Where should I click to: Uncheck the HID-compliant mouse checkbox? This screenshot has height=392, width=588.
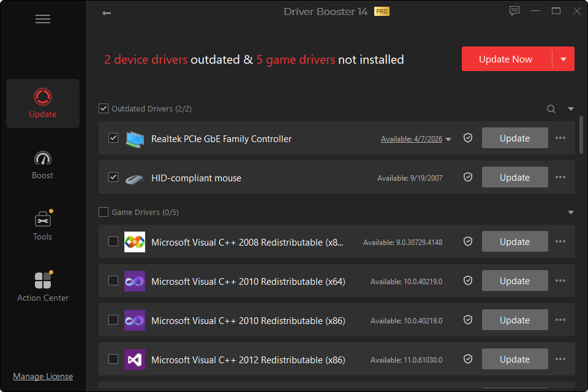coord(113,176)
